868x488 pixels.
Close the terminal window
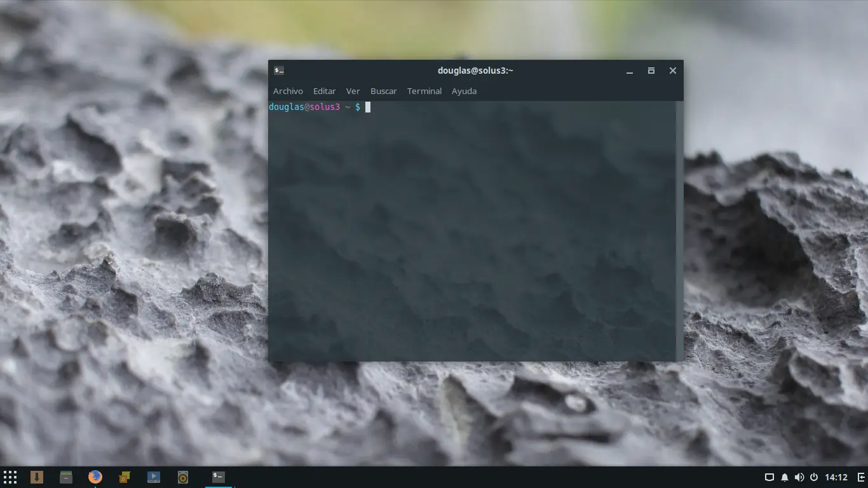(x=672, y=71)
